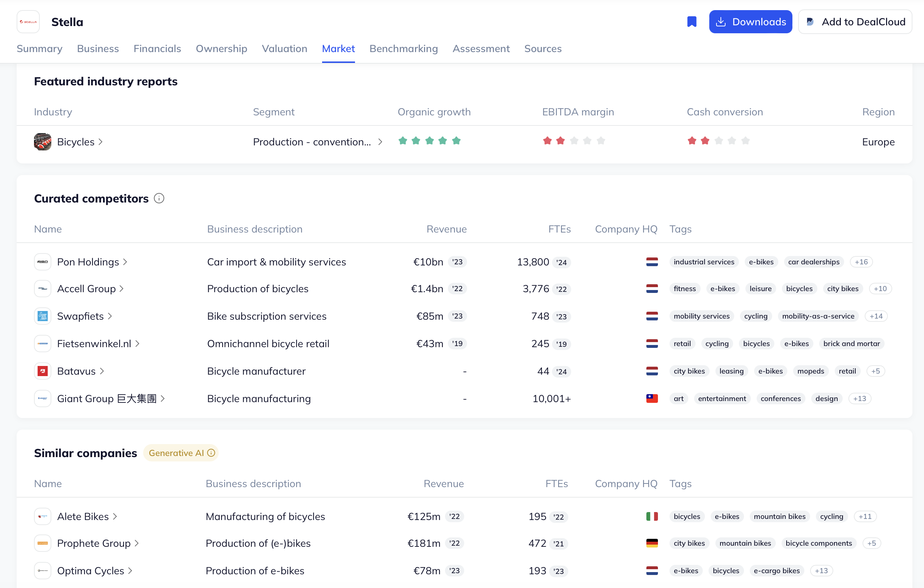Click the Optima Cycles logo icon
924x588 pixels.
point(43,571)
